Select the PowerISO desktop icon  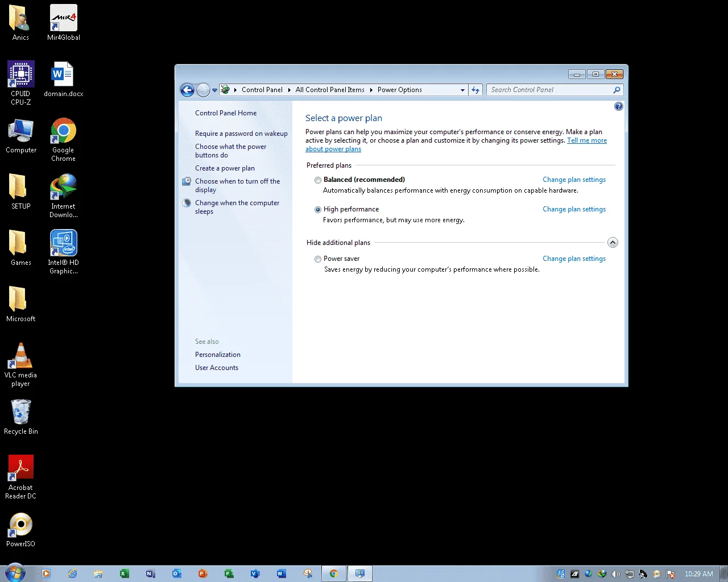pos(21,530)
